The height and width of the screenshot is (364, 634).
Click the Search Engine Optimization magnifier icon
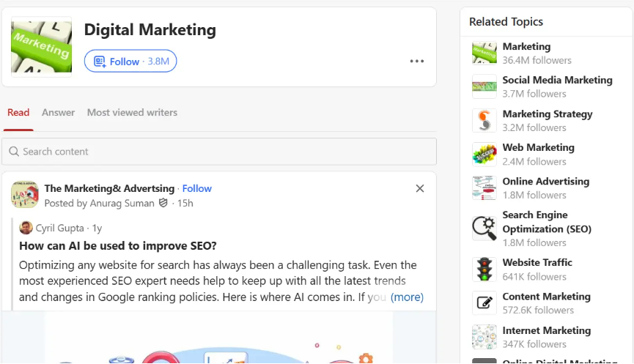pos(484,229)
